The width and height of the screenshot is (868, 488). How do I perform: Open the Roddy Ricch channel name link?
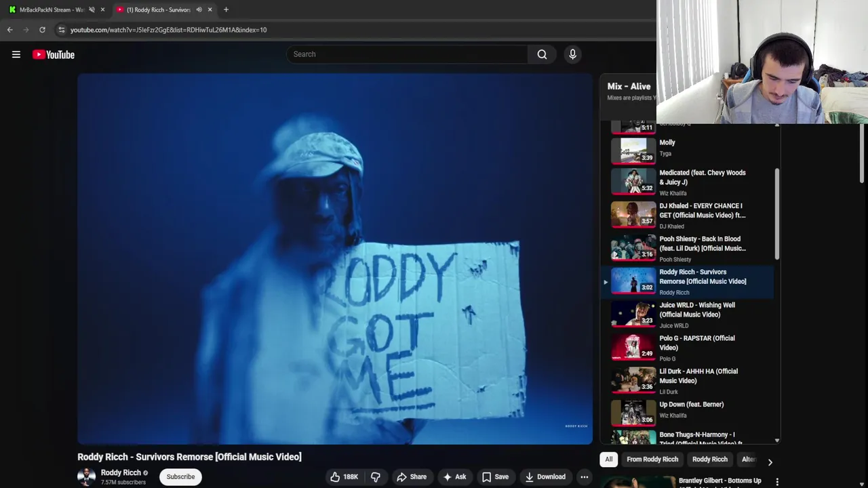coord(121,472)
